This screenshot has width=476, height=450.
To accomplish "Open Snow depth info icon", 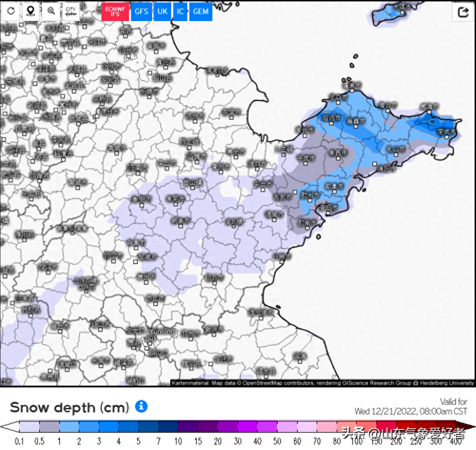I will click(142, 406).
